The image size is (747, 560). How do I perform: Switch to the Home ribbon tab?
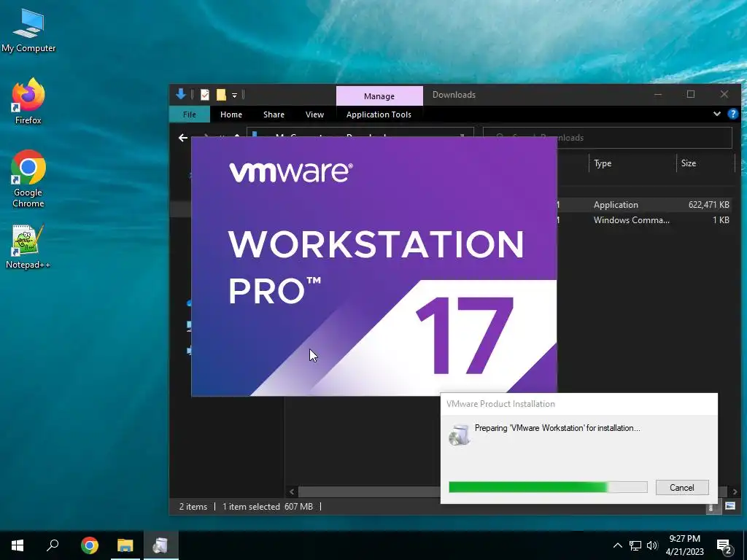231,114
